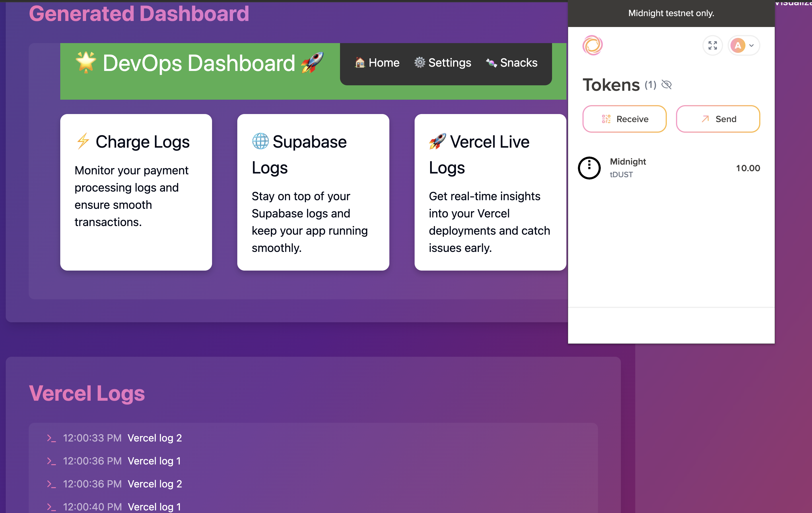Image resolution: width=812 pixels, height=513 pixels.
Task: Click the dropdown chevron beside avatar
Action: 751,46
